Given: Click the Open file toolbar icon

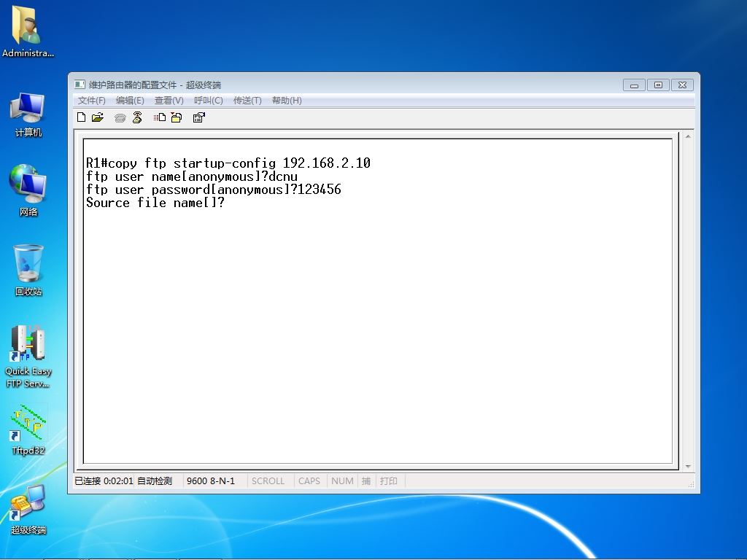Looking at the screenshot, I should (x=98, y=117).
